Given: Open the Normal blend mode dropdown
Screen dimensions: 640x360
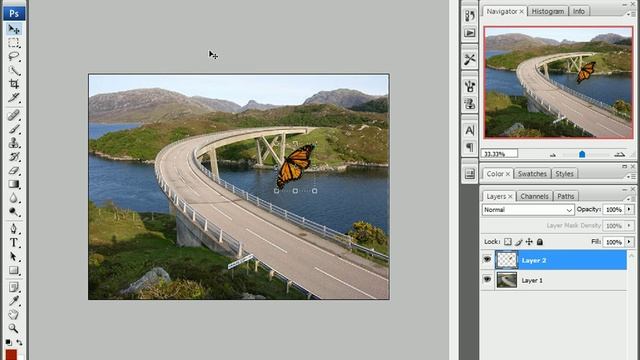Looking at the screenshot, I should point(528,210).
